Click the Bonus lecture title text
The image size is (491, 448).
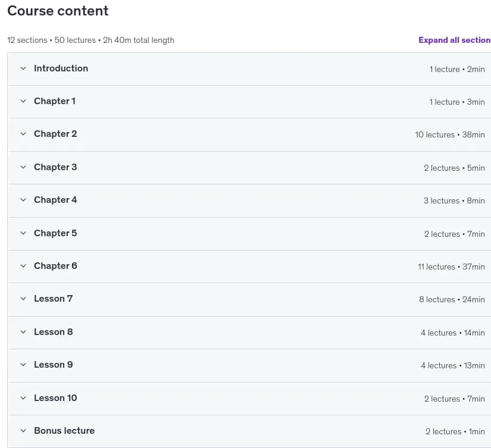(64, 431)
